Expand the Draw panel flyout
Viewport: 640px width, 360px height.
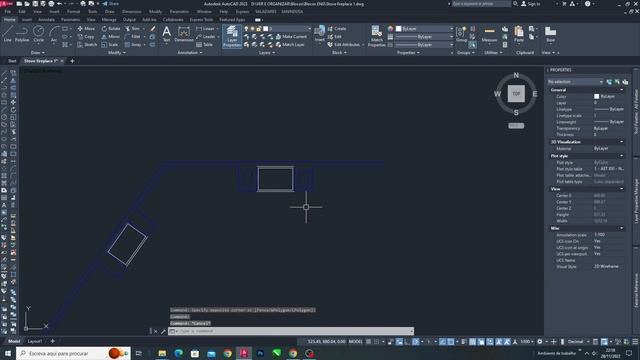point(38,53)
